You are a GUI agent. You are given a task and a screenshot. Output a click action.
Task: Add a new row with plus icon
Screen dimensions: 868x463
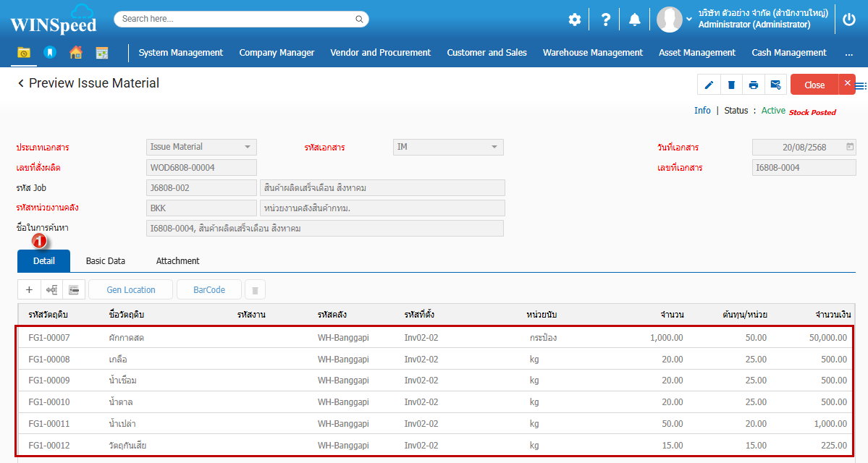(29, 290)
